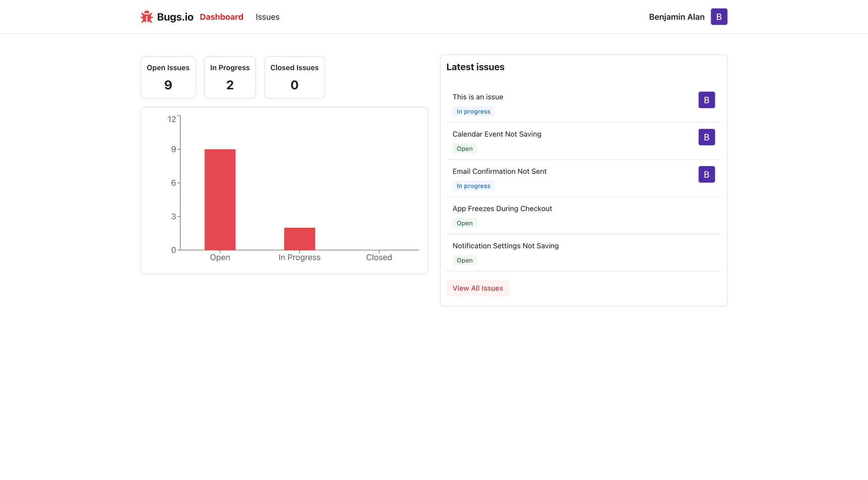Open the Open Issues summary card
Image resolution: width=868 pixels, height=480 pixels.
pyautogui.click(x=168, y=77)
